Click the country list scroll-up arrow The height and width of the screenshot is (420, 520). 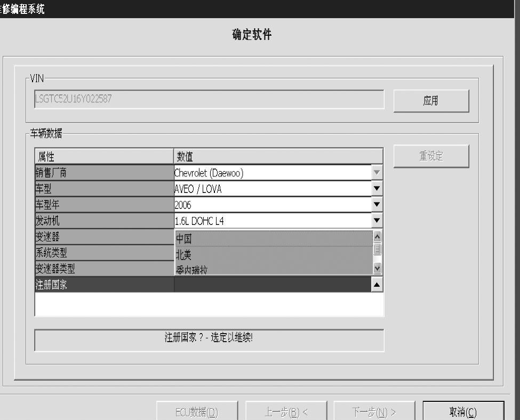[x=378, y=236]
